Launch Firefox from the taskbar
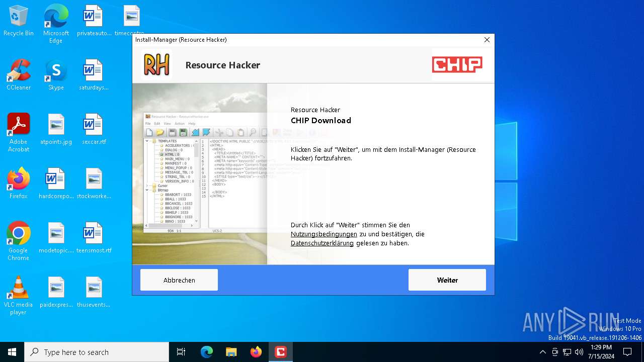 click(256, 352)
